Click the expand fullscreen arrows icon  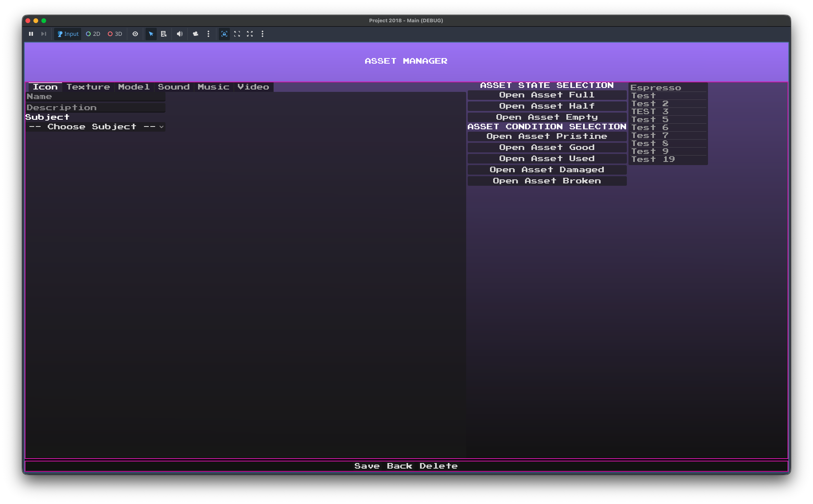point(250,34)
